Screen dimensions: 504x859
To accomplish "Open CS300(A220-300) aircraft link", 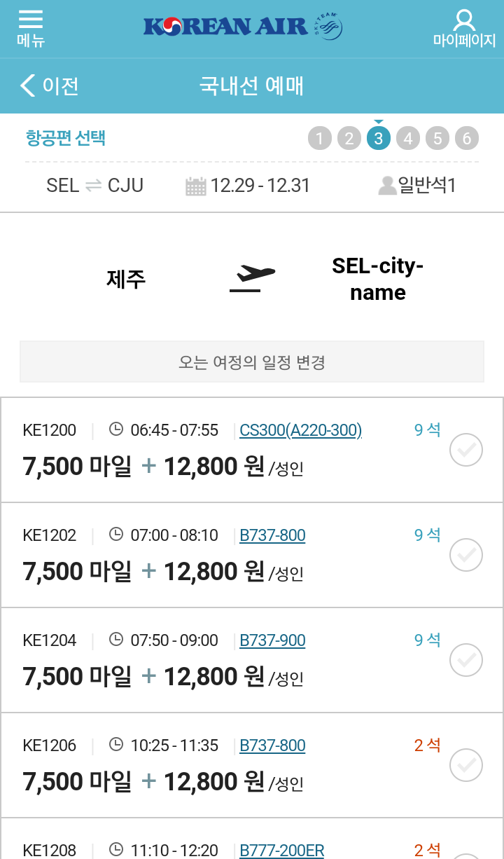I will point(300,430).
